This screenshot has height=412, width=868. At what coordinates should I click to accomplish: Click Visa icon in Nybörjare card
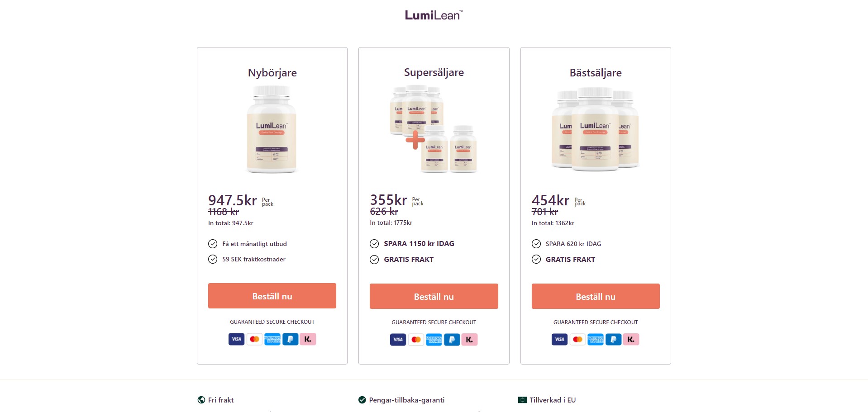pos(236,339)
